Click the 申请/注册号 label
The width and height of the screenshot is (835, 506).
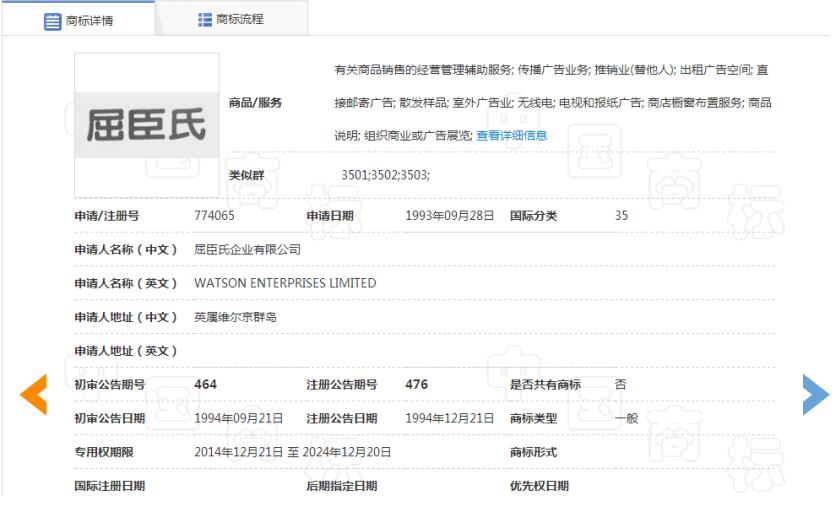pyautogui.click(x=107, y=215)
